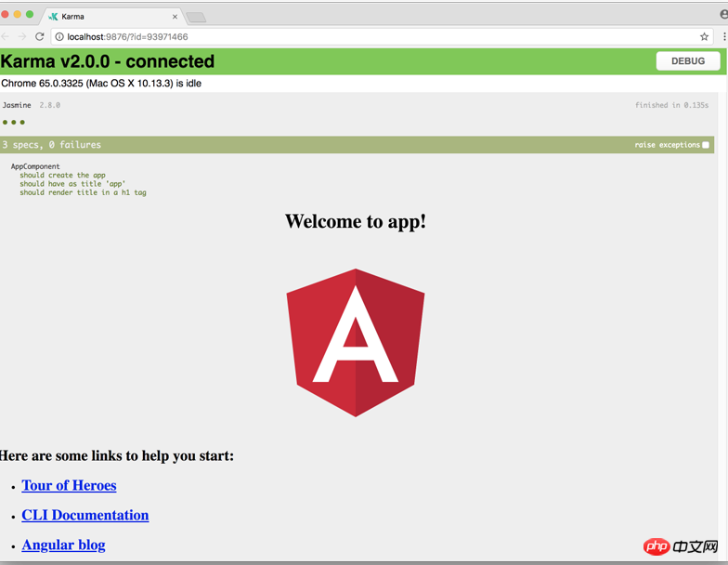The image size is (728, 565).
Task: Open a new tab
Action: [x=197, y=18]
